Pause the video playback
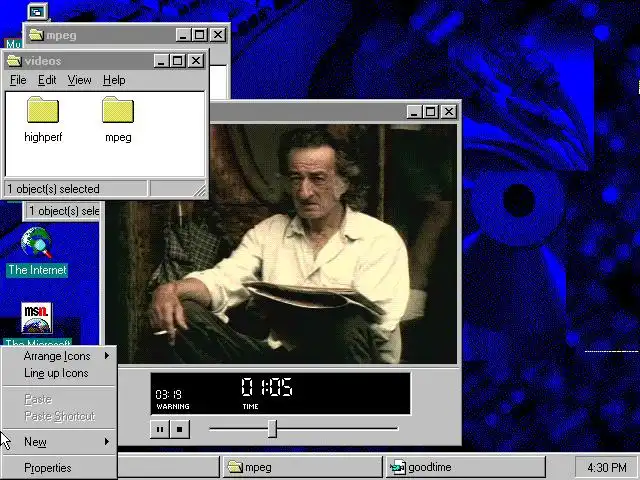640x480 pixels. click(160, 429)
